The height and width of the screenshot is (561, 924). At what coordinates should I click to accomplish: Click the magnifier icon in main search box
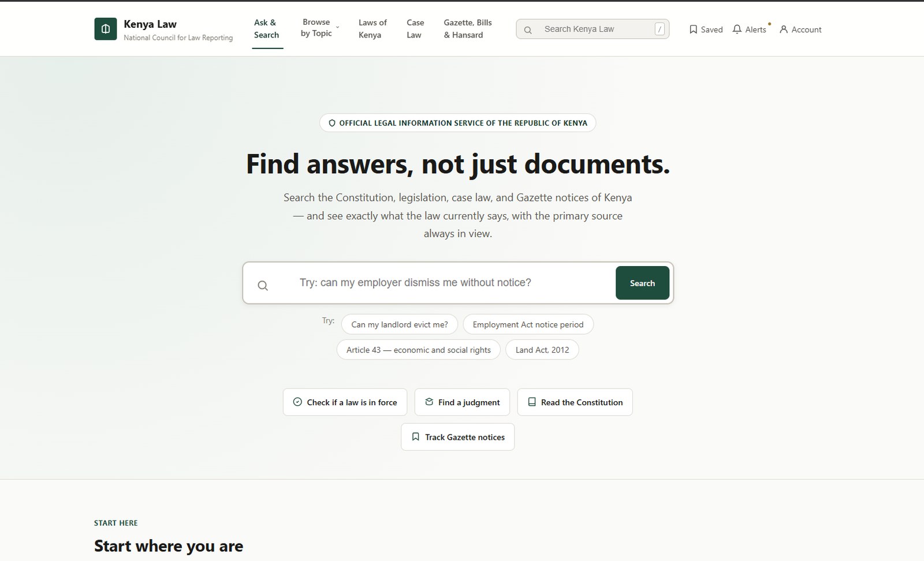[263, 286]
